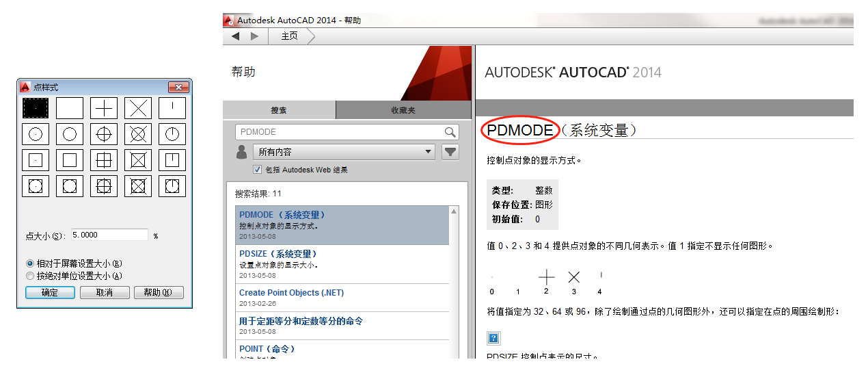
Task: Choose the X-shaped point style
Action: [138, 108]
